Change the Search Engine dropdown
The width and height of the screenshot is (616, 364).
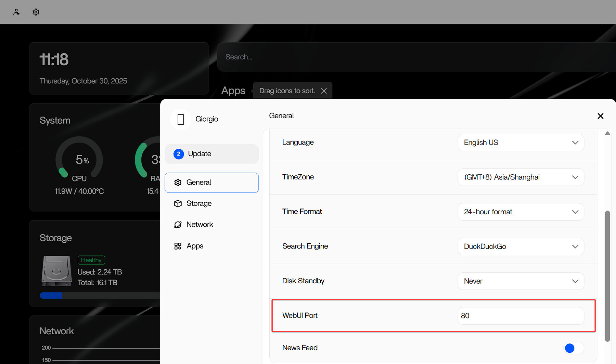(521, 246)
